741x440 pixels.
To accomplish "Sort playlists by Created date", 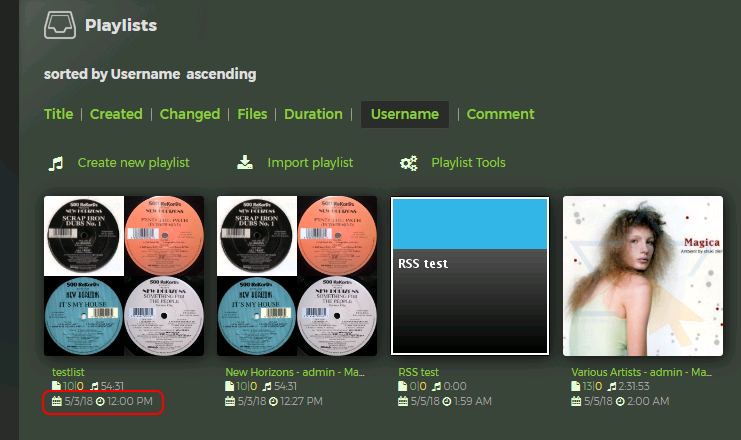I will (116, 114).
